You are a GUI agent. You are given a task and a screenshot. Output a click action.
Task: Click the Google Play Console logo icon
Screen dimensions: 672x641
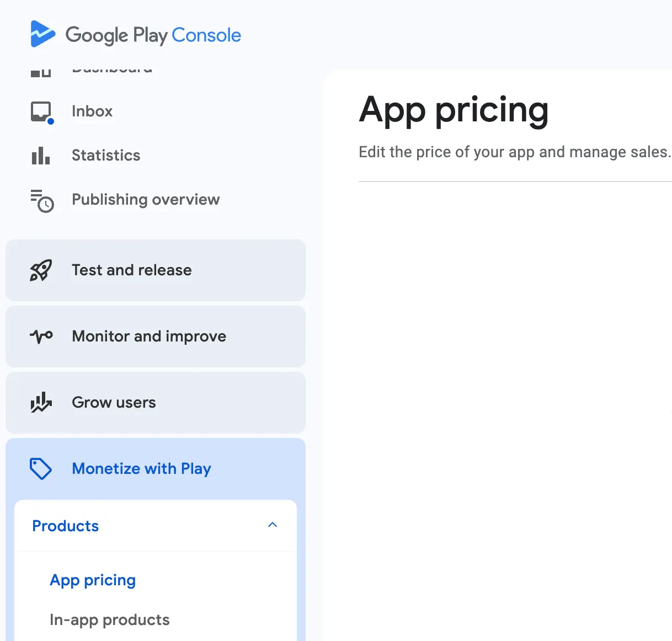click(x=42, y=34)
